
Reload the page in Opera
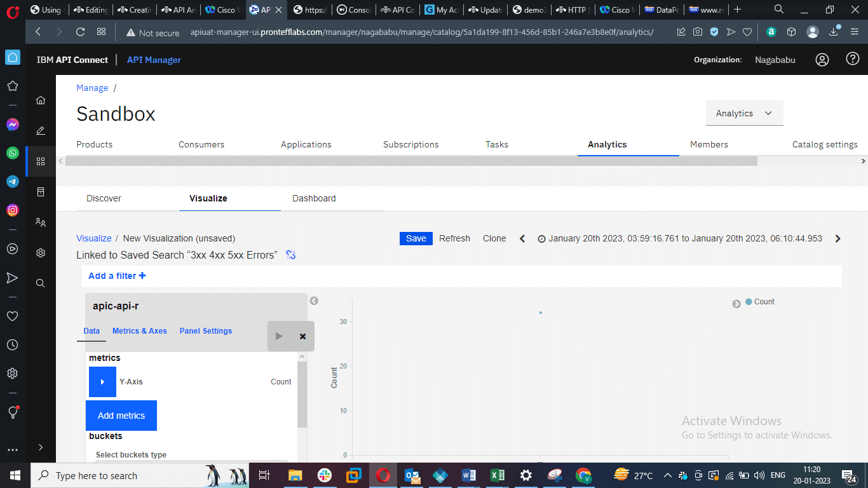[80, 32]
